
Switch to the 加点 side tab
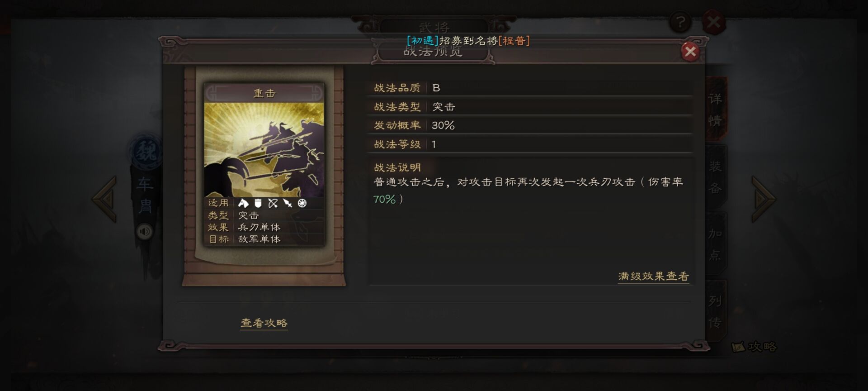[x=716, y=244]
